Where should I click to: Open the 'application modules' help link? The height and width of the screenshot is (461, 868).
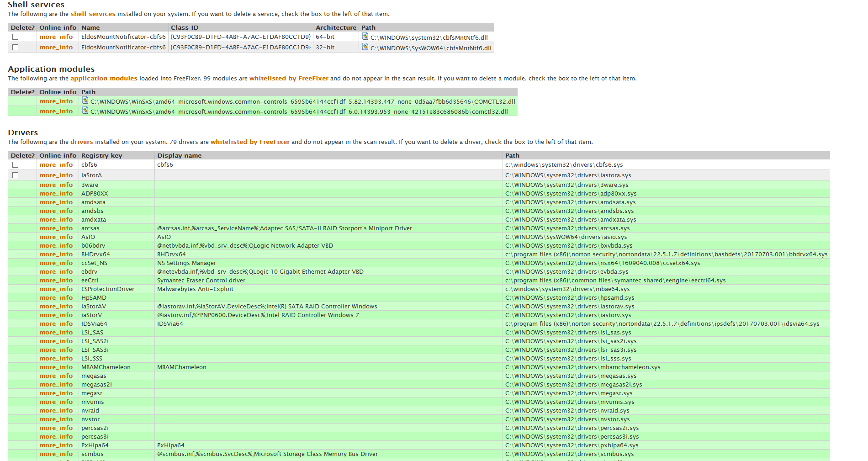click(104, 79)
